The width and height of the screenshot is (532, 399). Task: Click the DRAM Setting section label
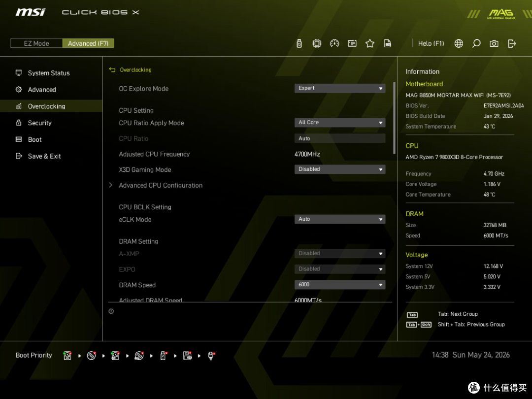tap(138, 241)
